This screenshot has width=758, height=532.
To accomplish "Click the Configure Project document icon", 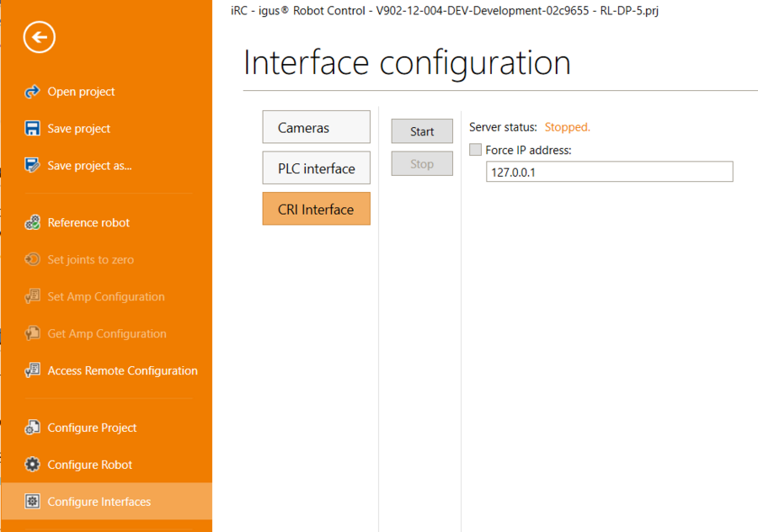I will coord(32,428).
